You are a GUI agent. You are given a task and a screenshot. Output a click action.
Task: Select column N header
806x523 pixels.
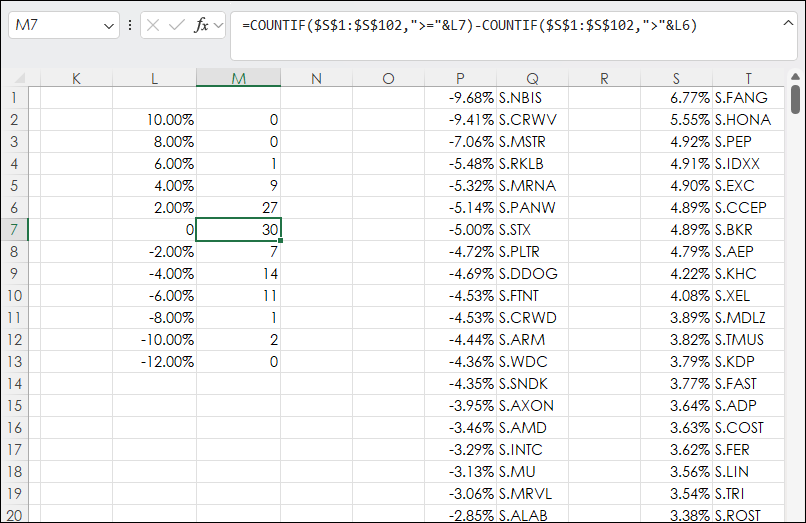tap(317, 78)
